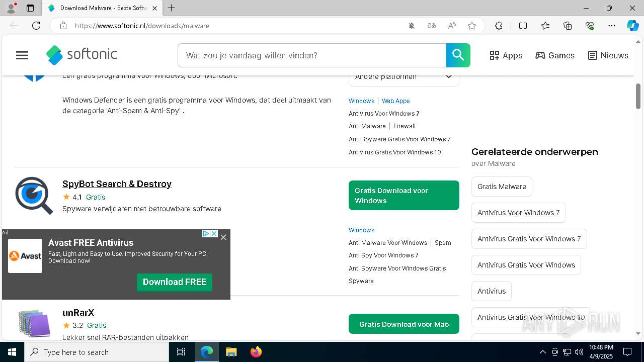Open Edge Settings and more menu
Screen dimensions: 644x362
(x=612, y=26)
